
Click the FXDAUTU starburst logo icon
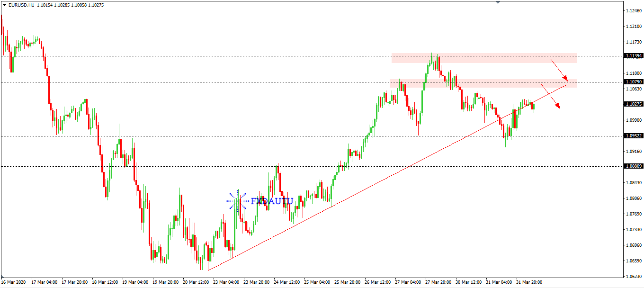(237, 201)
